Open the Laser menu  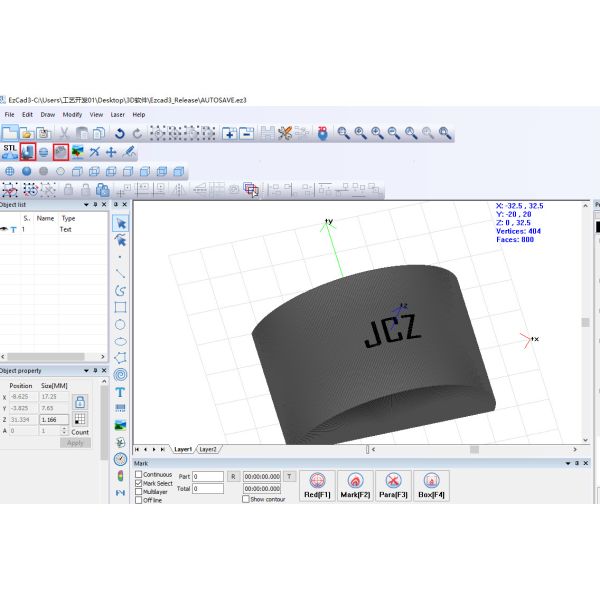[x=114, y=115]
